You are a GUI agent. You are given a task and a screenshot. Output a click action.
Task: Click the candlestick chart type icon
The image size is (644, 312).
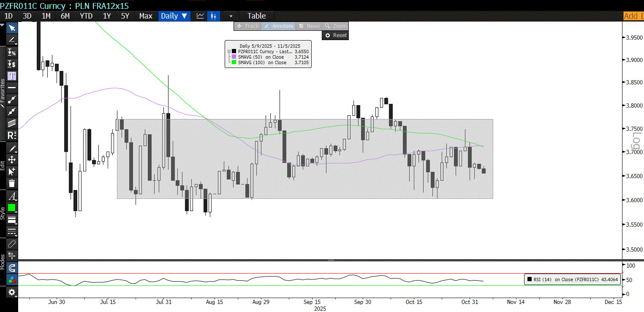[214, 16]
